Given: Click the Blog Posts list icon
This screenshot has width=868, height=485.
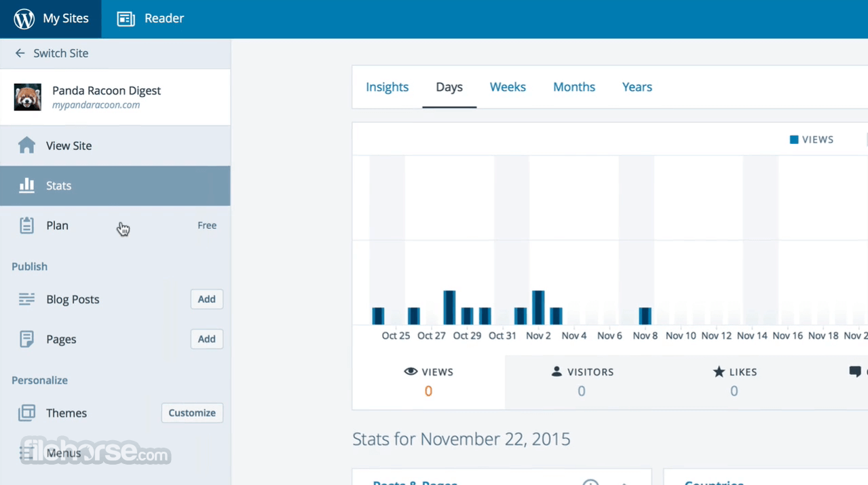Looking at the screenshot, I should [26, 299].
